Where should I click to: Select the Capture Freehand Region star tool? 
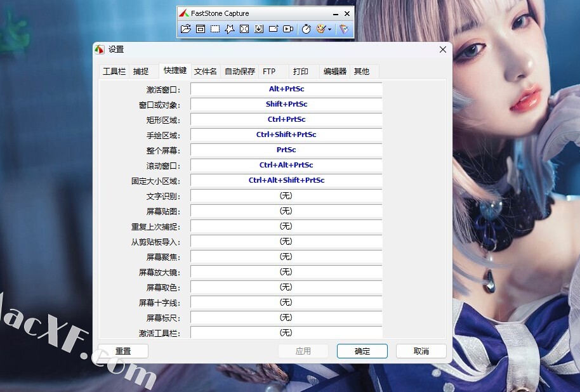[230, 29]
